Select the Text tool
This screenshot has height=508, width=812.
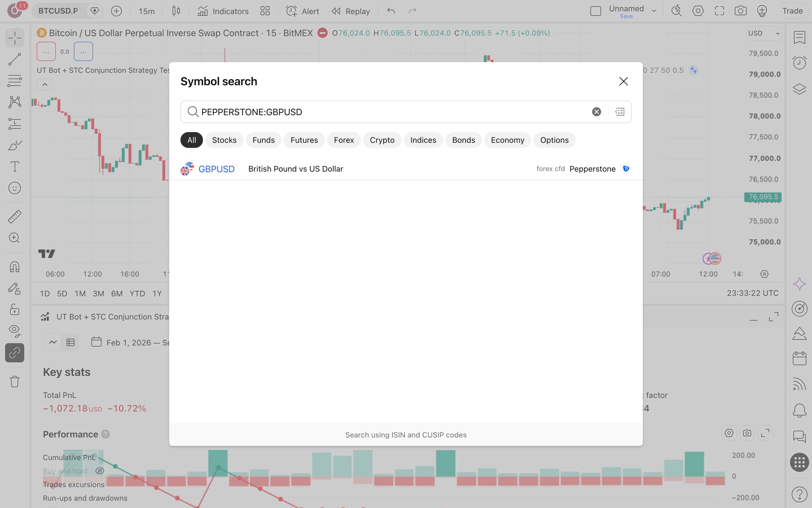(x=14, y=167)
